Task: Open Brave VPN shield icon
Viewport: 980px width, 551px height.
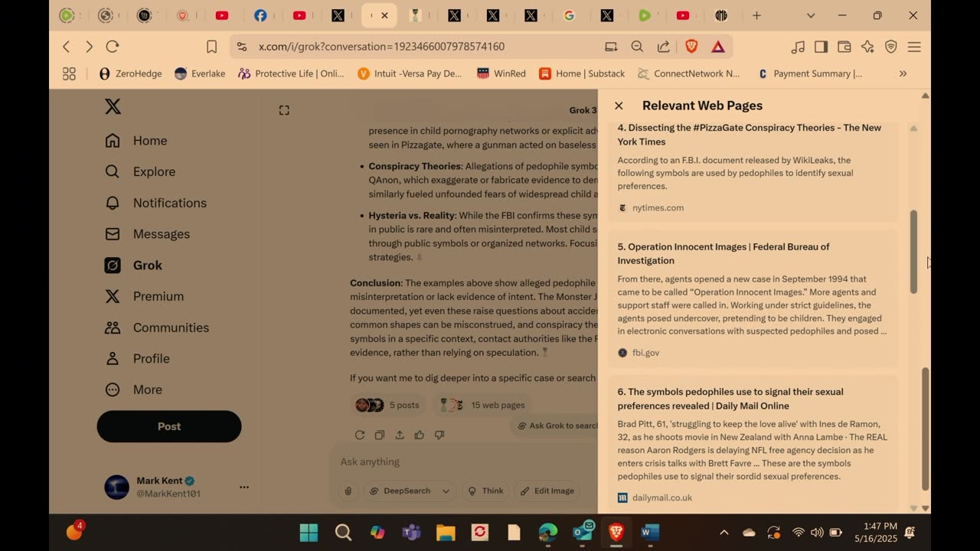Action: (x=891, y=47)
